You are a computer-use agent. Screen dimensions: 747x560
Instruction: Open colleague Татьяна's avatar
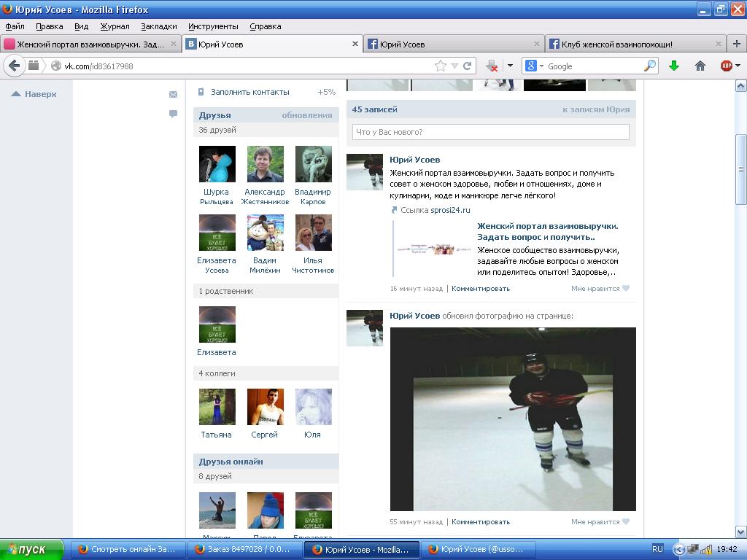click(217, 407)
